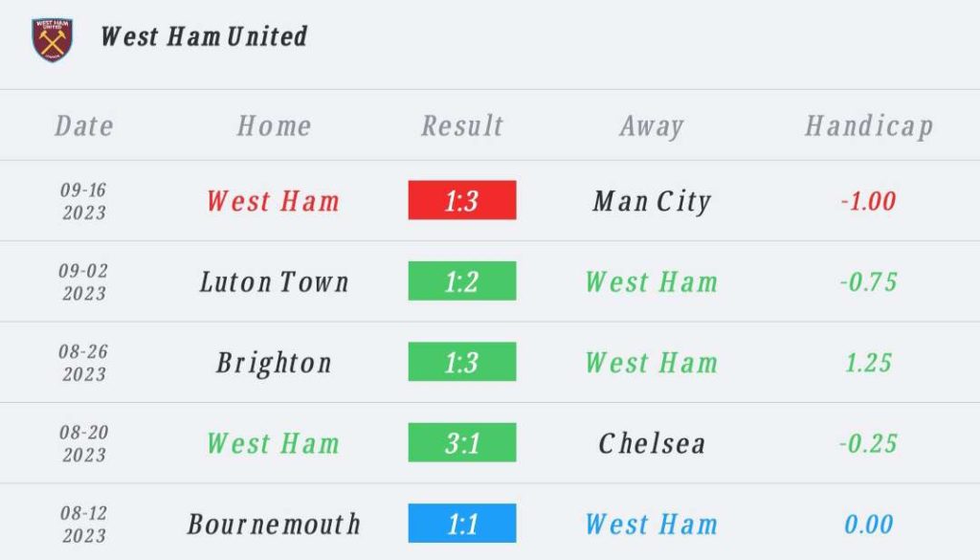Viewport: 980px width, 560px height.
Task: Select the 09-16 2023 match date
Action: [84, 201]
